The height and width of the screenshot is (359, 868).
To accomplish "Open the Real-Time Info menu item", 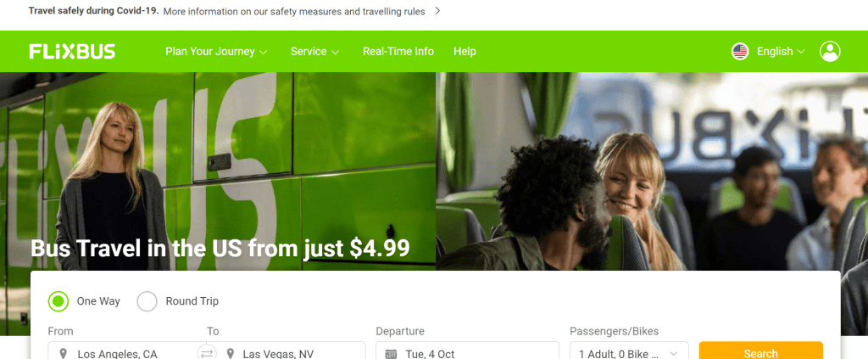I will [398, 52].
